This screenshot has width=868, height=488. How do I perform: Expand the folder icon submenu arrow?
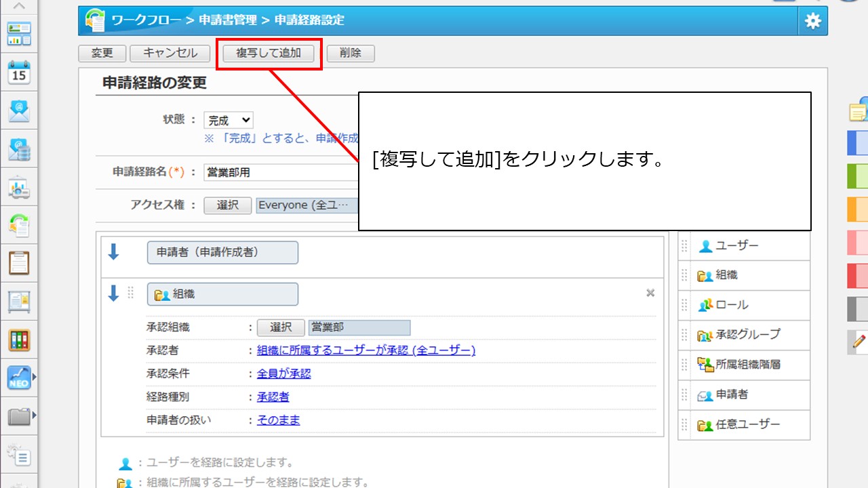(x=34, y=415)
